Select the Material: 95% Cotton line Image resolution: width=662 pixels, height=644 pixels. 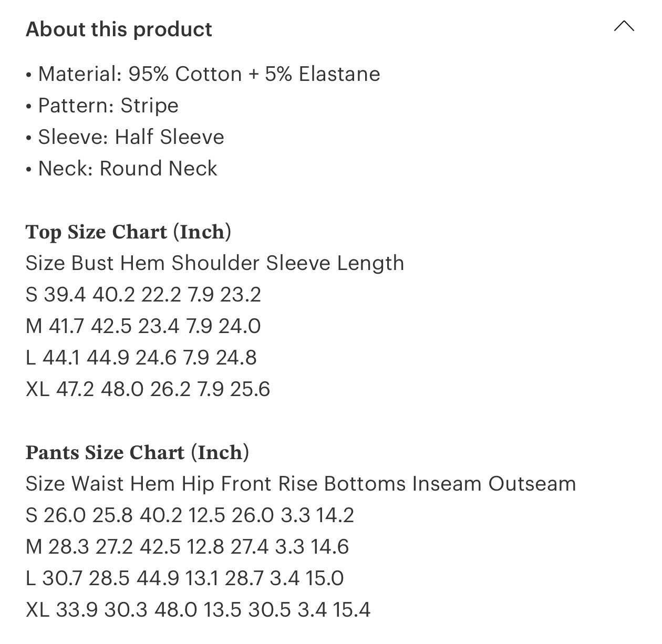[203, 74]
